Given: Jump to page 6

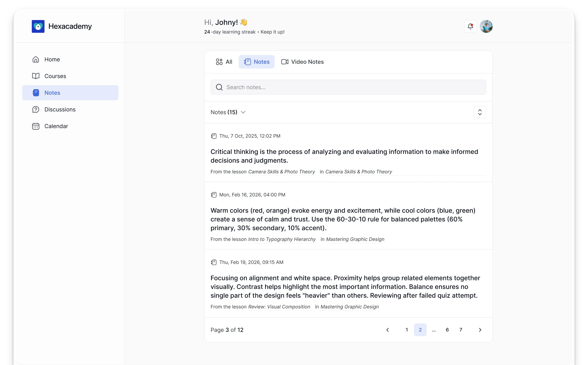Looking at the screenshot, I should pos(447,330).
